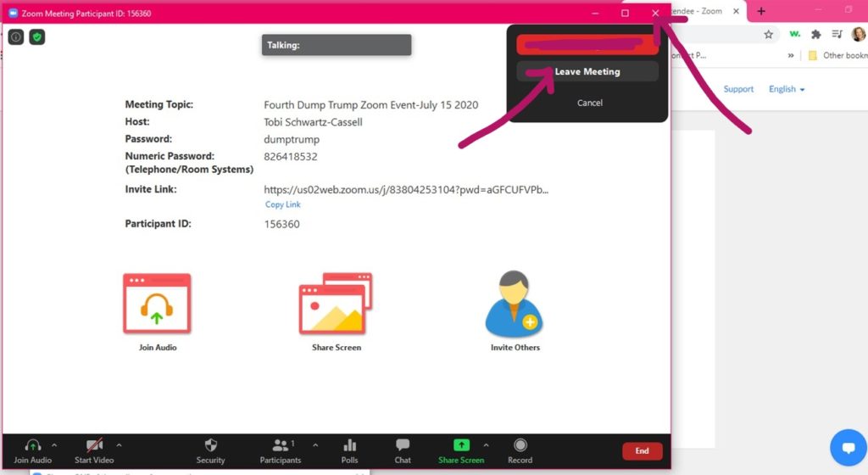Click the green encryption shield icon

tap(37, 37)
